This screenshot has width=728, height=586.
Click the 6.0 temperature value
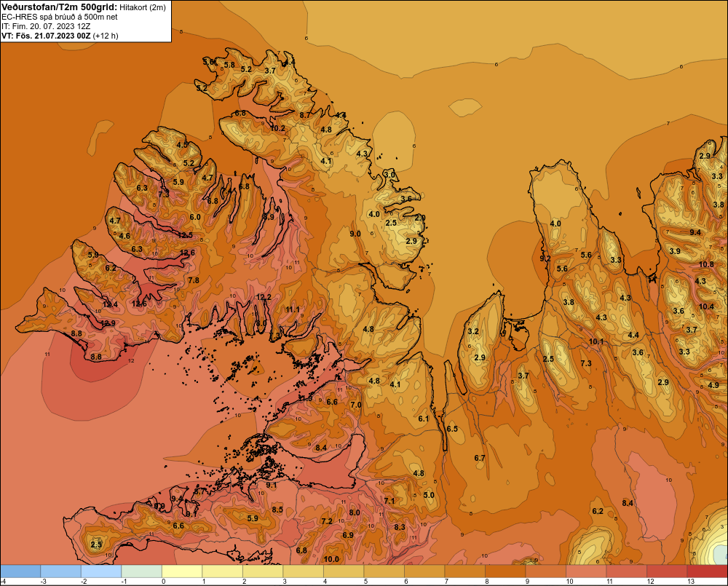point(195,217)
